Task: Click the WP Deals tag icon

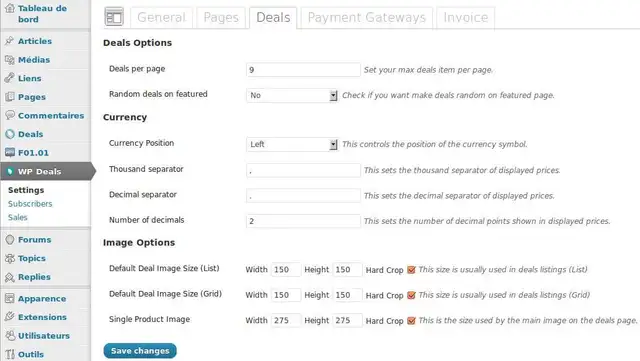Action: coord(10,172)
